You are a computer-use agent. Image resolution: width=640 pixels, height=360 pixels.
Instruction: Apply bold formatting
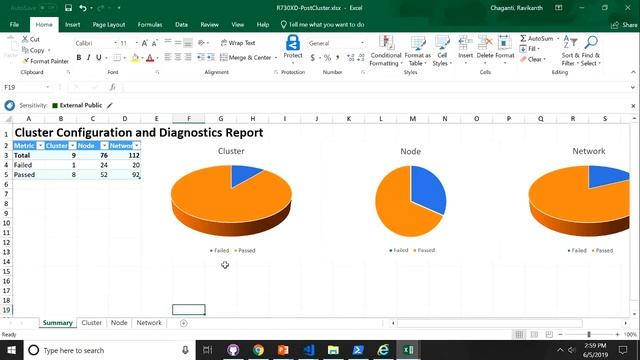click(x=78, y=58)
